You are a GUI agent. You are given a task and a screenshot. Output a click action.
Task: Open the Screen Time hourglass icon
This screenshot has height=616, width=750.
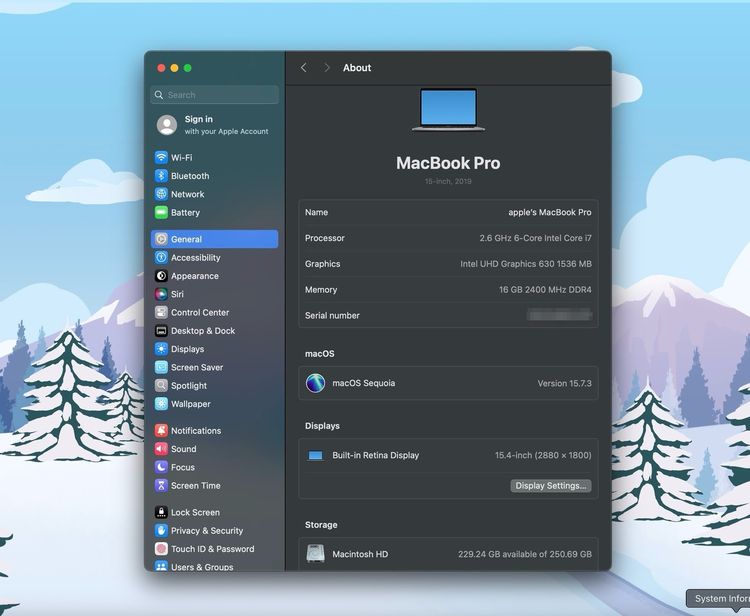(x=161, y=485)
